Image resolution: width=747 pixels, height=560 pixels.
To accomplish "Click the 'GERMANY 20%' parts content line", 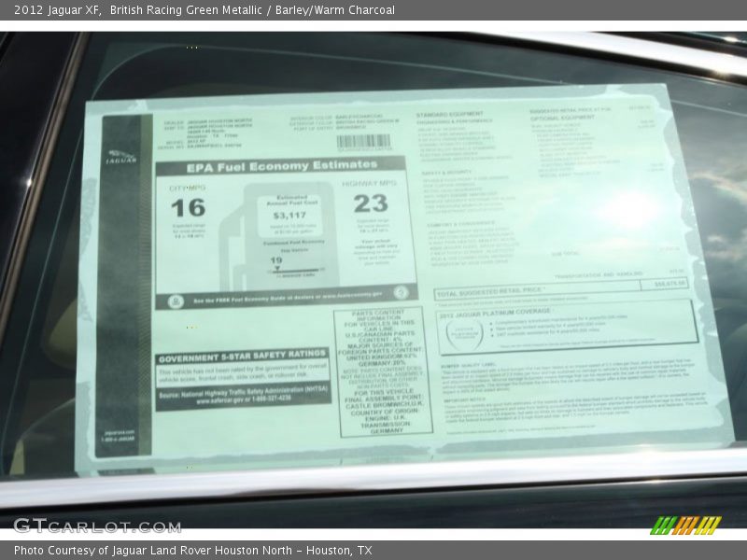I will coord(383,362).
